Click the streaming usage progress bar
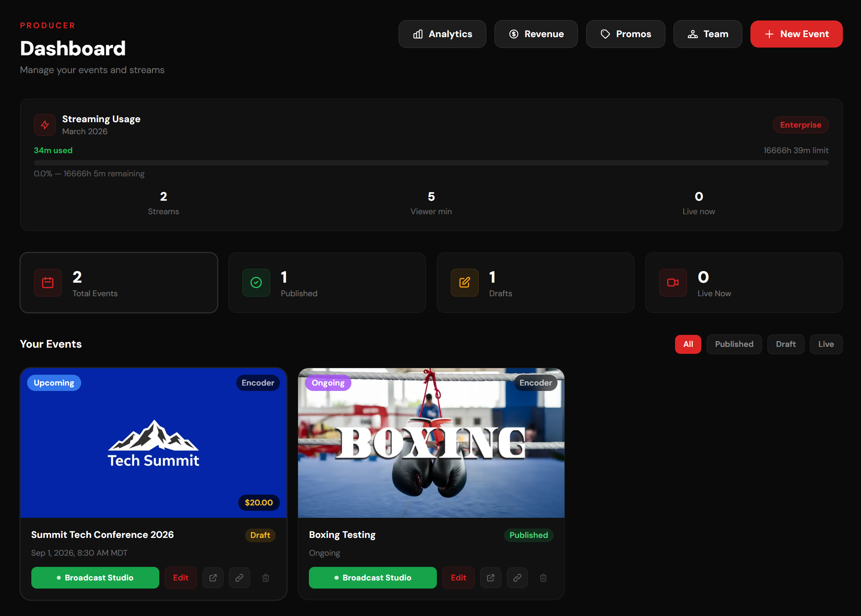The height and width of the screenshot is (616, 861). coord(431,163)
